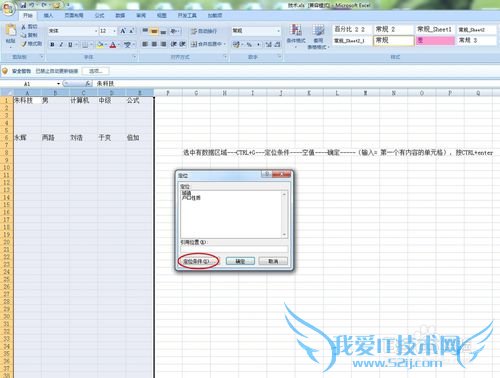Click the Paste clipboard icon
The height and width of the screenshot is (378, 500).
click(11, 31)
